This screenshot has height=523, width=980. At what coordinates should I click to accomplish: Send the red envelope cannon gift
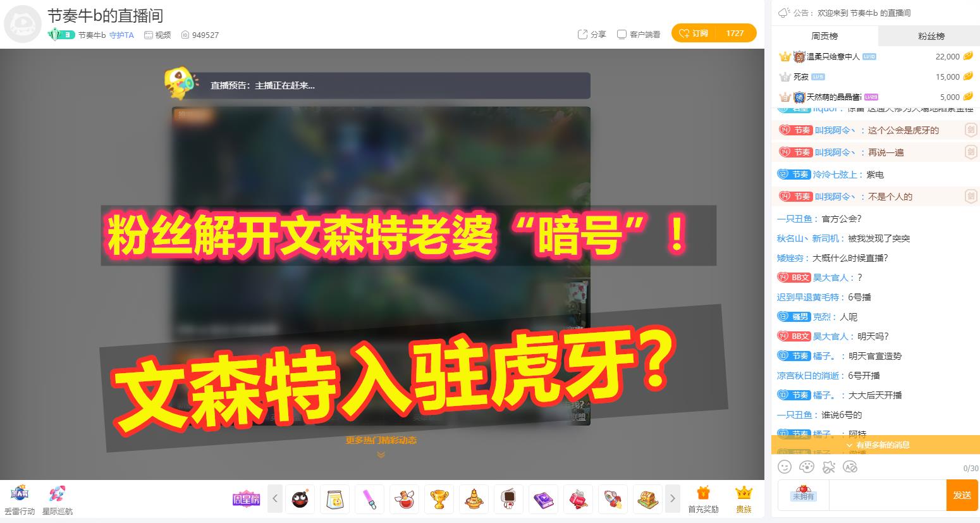pyautogui.click(x=578, y=499)
